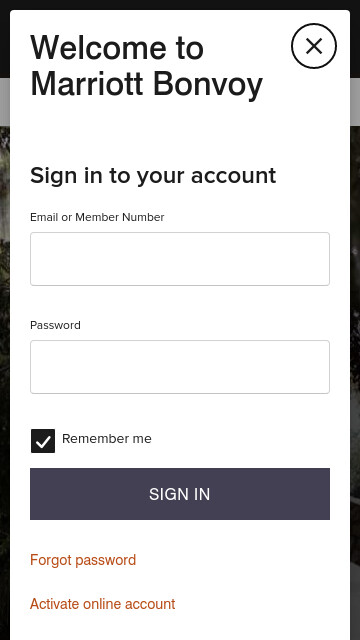Viewport: 360px width, 640px height.
Task: Click the Sign in to your account heading
Action: (153, 176)
